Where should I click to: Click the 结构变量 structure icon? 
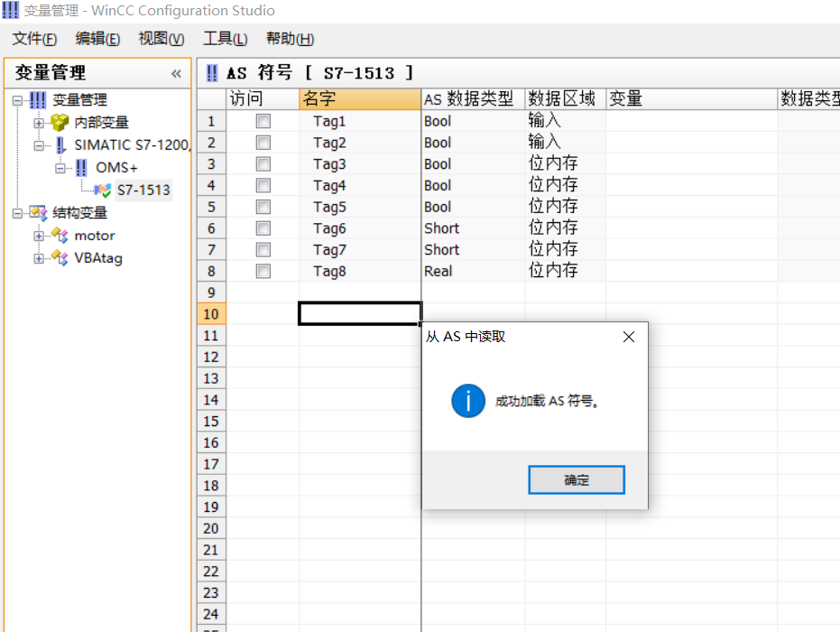[38, 213]
